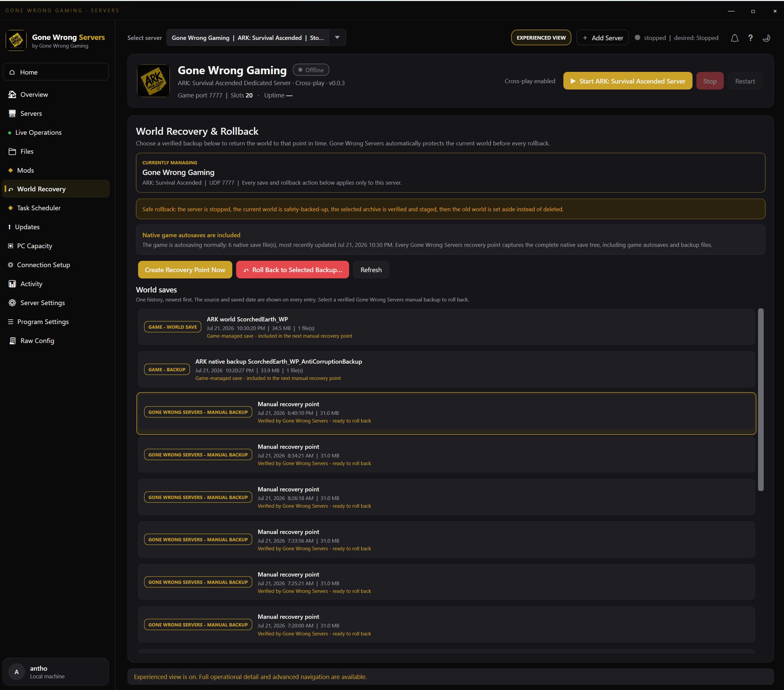The image size is (784, 690).
Task: Maximize the application window
Action: (753, 11)
